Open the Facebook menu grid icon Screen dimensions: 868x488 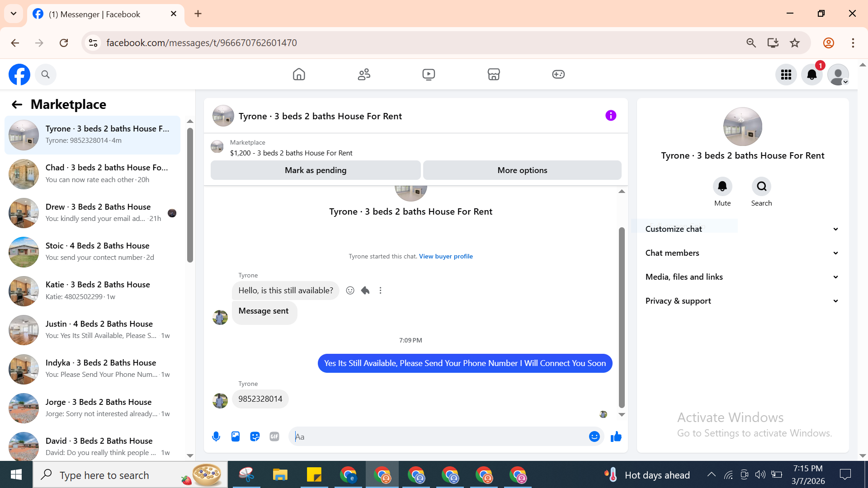tap(786, 75)
